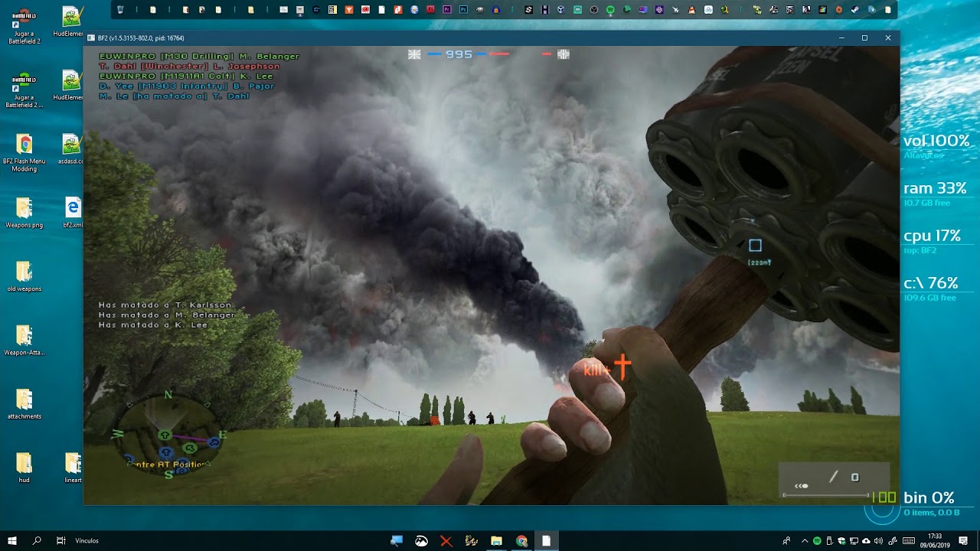Launch Photoshop from the top dock
980x551 pixels.
(463, 10)
